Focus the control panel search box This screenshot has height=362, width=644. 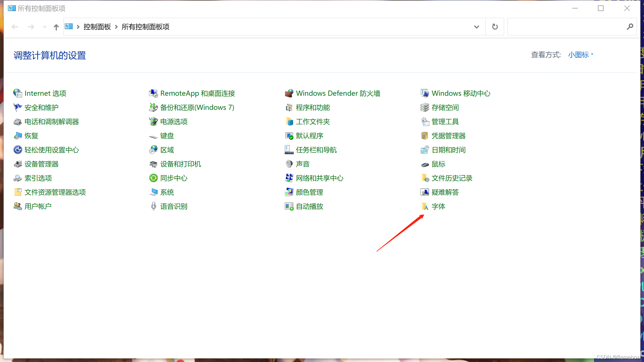pyautogui.click(x=572, y=27)
